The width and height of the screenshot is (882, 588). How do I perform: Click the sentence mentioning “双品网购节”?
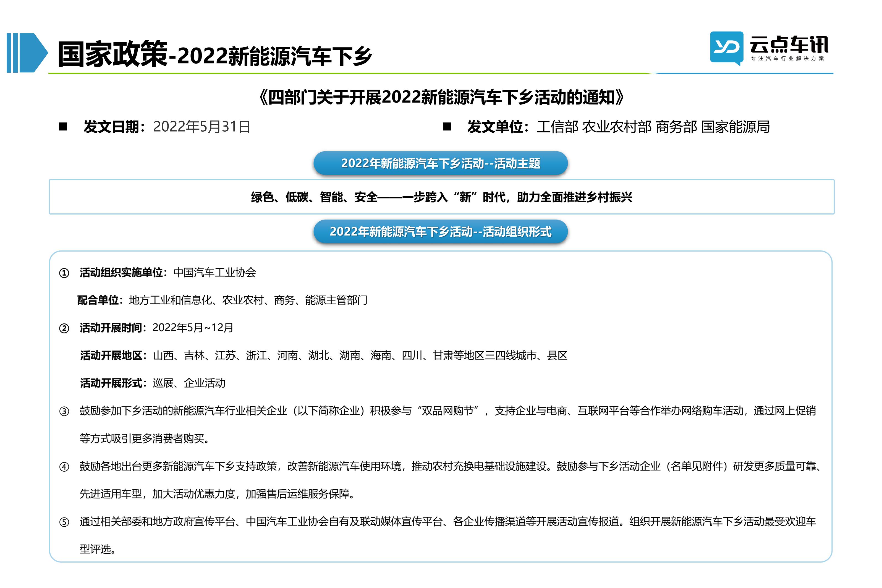tap(447, 411)
